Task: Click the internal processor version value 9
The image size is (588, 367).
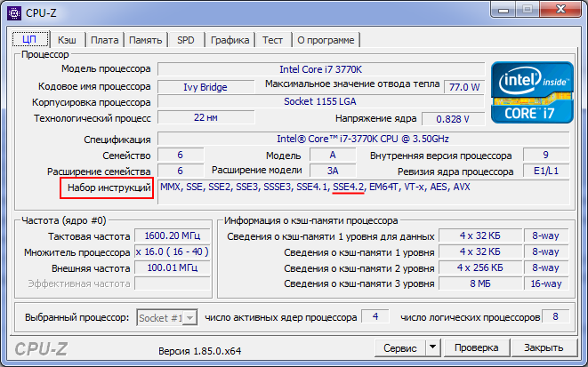Action: tap(546, 155)
